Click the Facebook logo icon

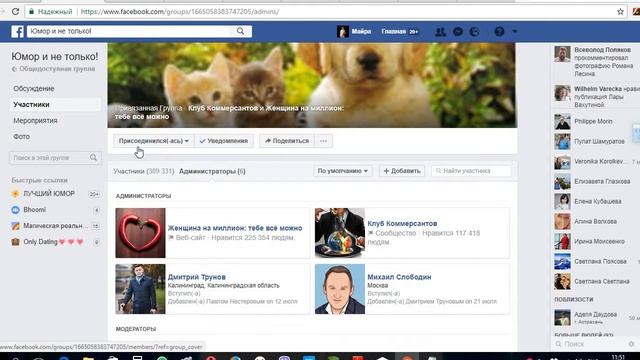[17, 31]
